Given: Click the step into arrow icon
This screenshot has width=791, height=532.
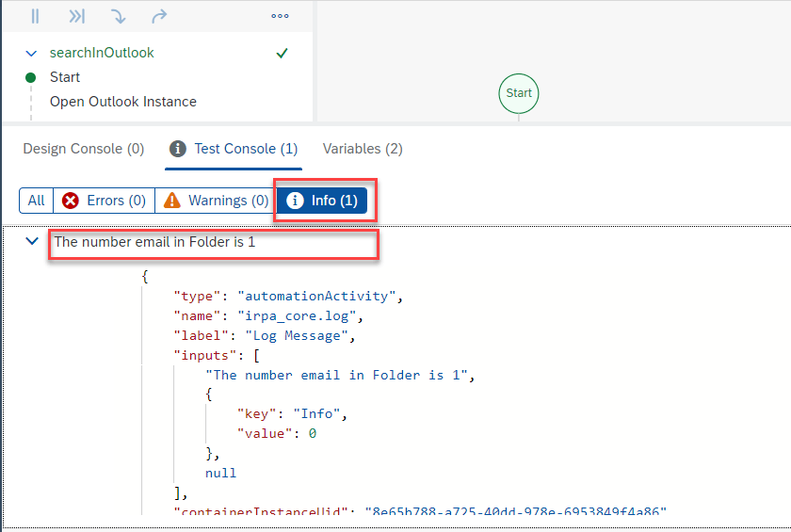Looking at the screenshot, I should click(118, 16).
